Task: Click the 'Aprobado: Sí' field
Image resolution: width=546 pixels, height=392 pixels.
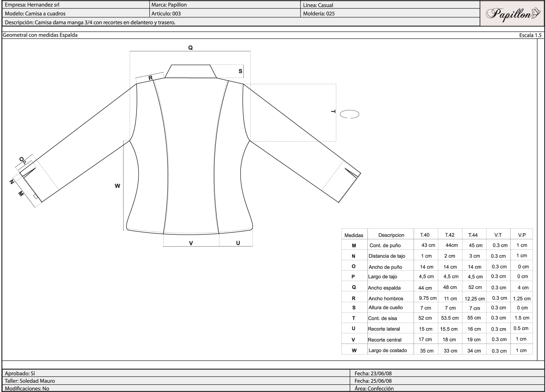Action: coord(19,373)
